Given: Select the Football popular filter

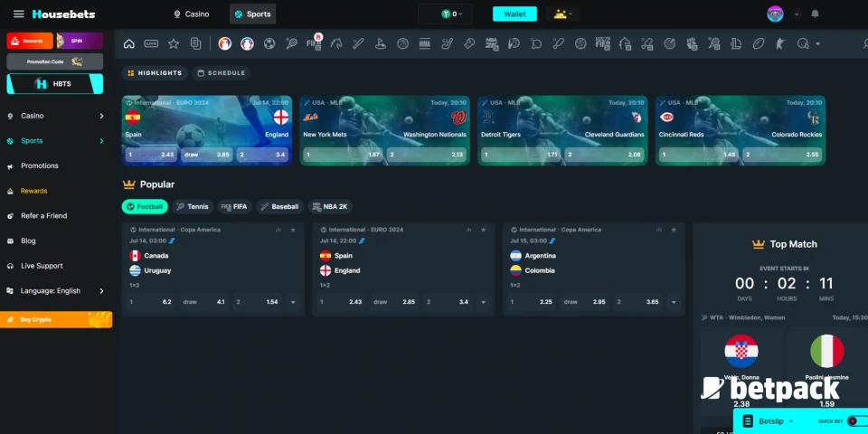Looking at the screenshot, I should click(x=145, y=206).
